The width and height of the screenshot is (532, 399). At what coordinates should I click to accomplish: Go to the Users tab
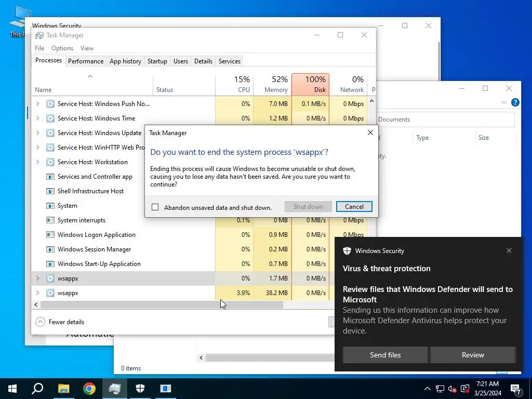(x=180, y=61)
